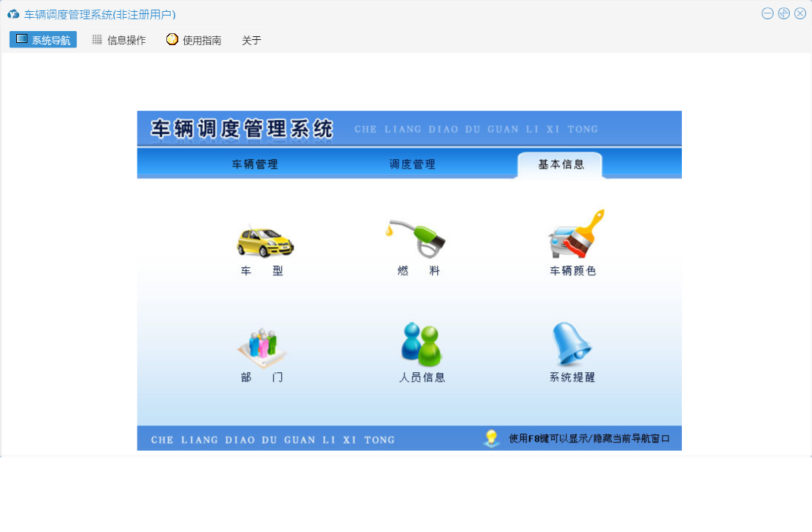Open the 信息操作 menu

pyautogui.click(x=118, y=40)
